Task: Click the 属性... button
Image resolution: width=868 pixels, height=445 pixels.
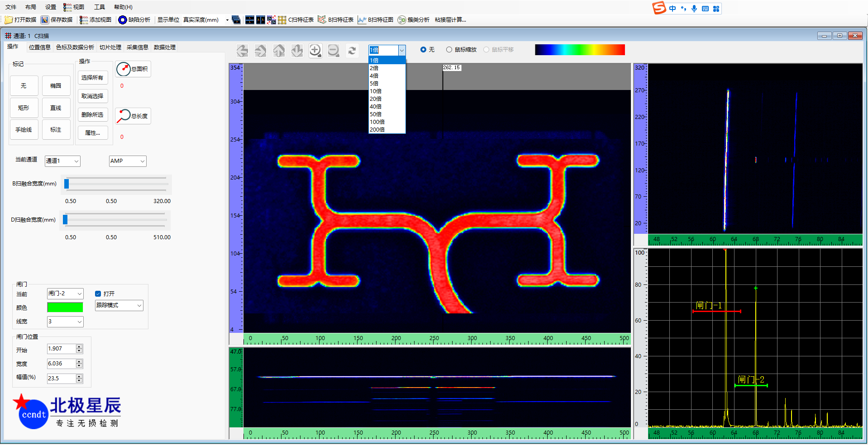Action: point(93,133)
